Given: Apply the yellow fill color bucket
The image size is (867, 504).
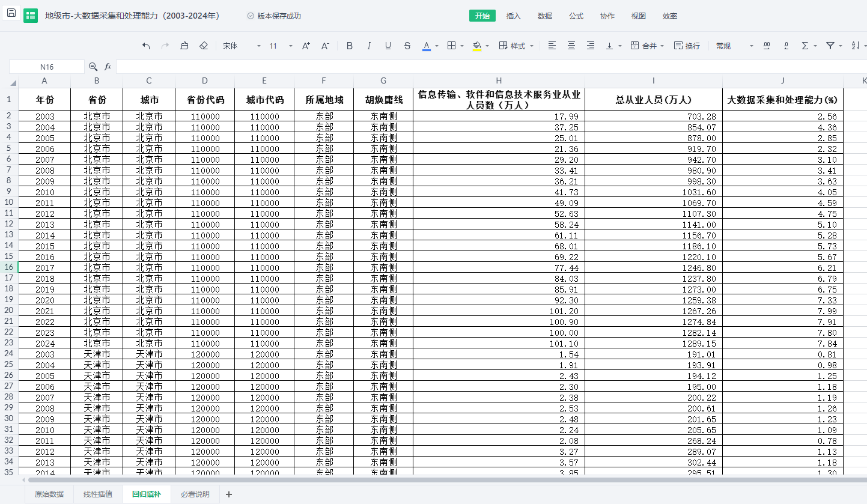Looking at the screenshot, I should coord(477,46).
